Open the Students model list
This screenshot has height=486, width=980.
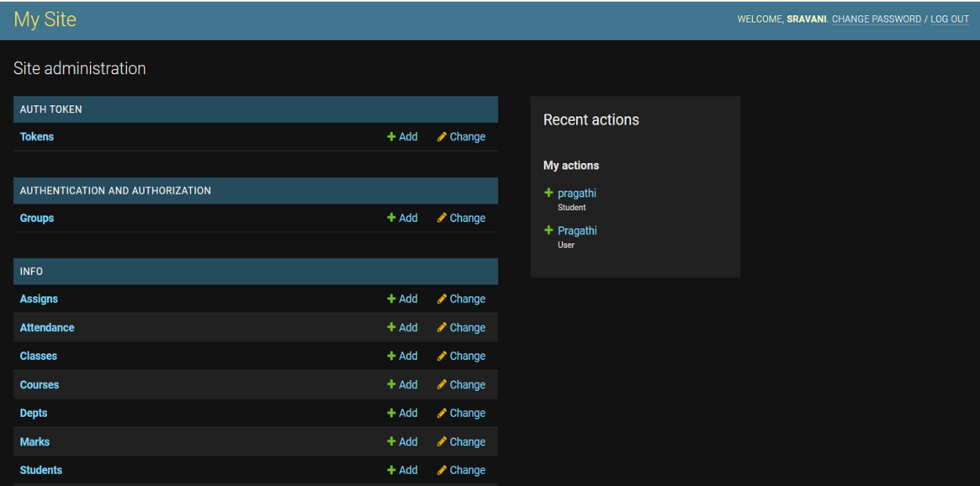point(40,471)
